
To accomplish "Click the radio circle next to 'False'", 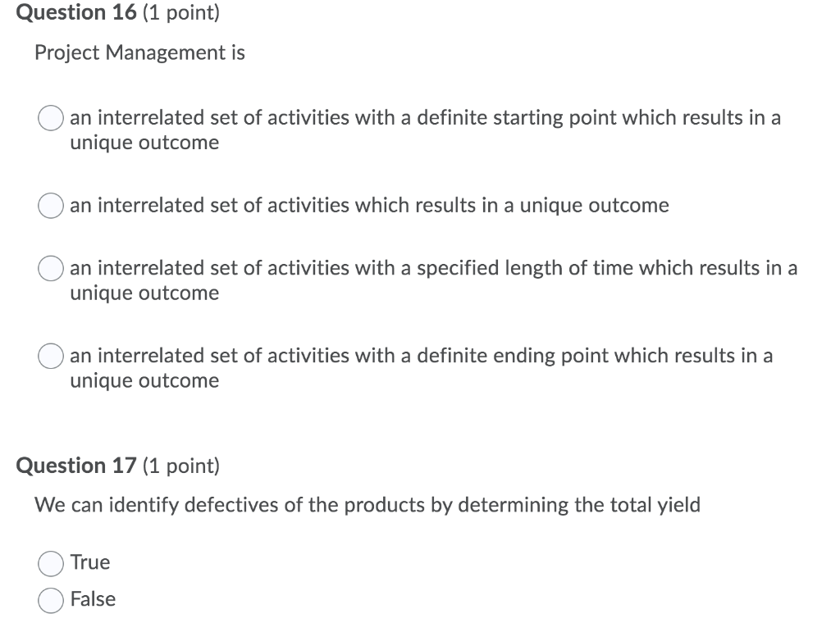I will click(50, 599).
